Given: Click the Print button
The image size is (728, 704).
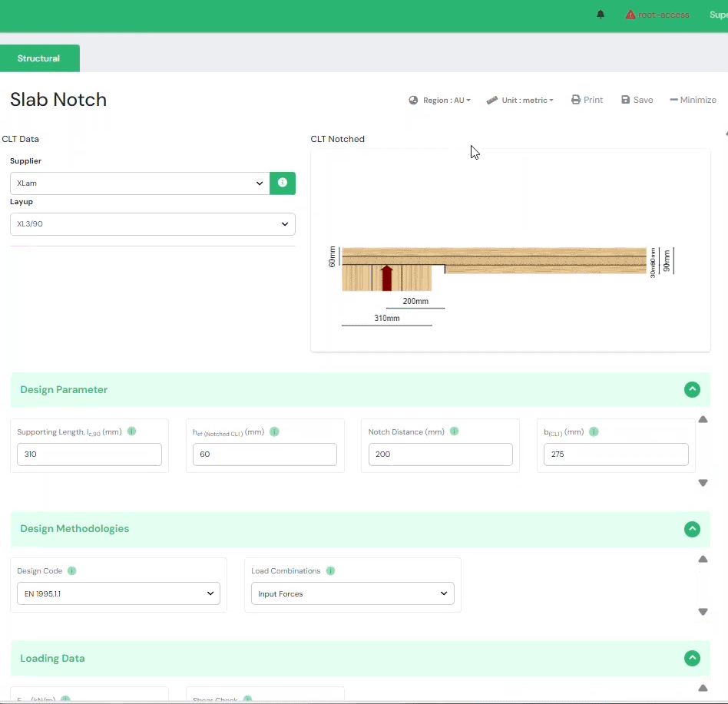Looking at the screenshot, I should point(587,100).
